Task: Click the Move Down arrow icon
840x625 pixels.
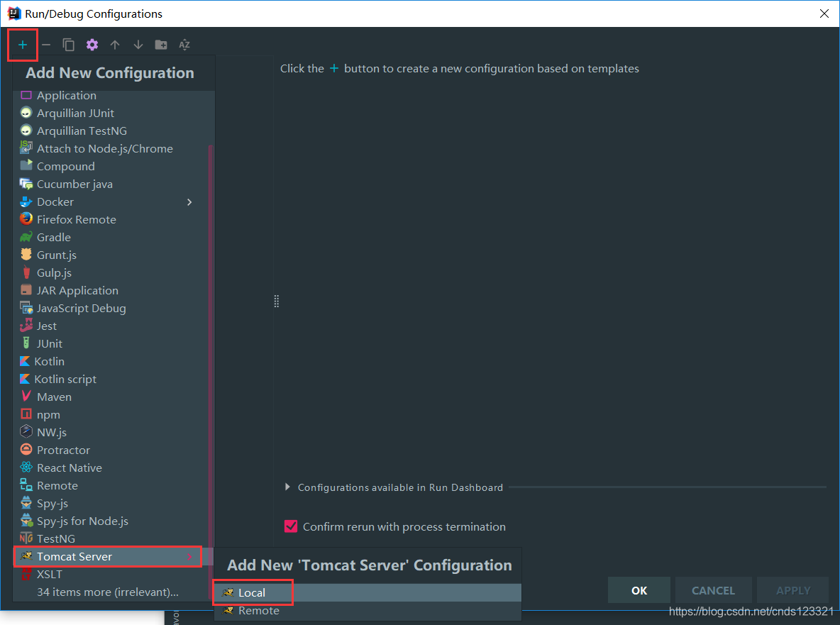Action: pyautogui.click(x=138, y=45)
